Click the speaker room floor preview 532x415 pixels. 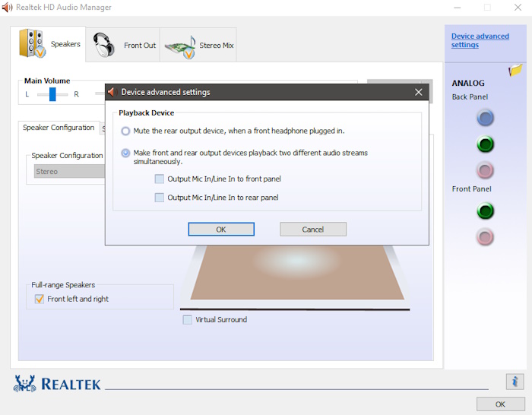coord(297,273)
